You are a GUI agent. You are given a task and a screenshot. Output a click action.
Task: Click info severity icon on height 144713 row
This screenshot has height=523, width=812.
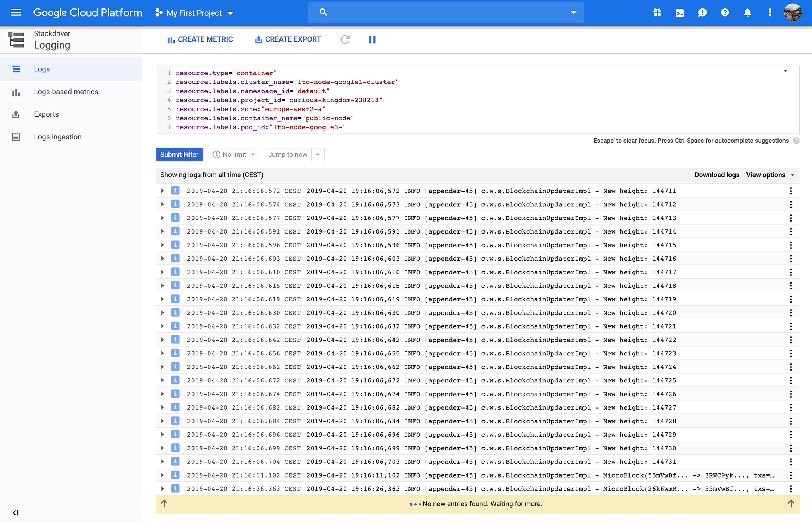click(x=175, y=218)
